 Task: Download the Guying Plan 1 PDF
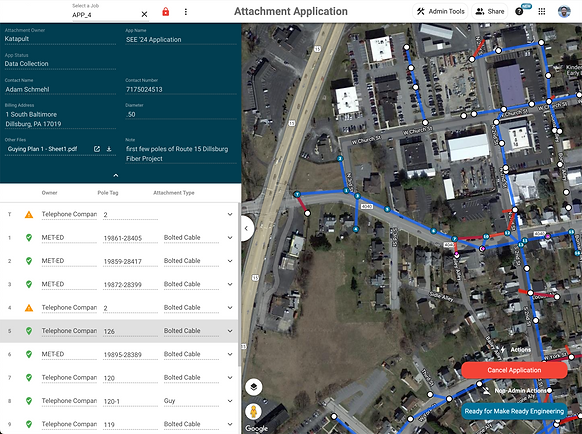[109, 149]
